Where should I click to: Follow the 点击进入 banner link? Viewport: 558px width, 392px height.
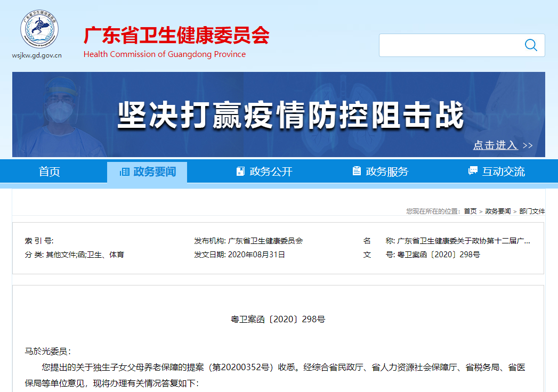click(495, 145)
